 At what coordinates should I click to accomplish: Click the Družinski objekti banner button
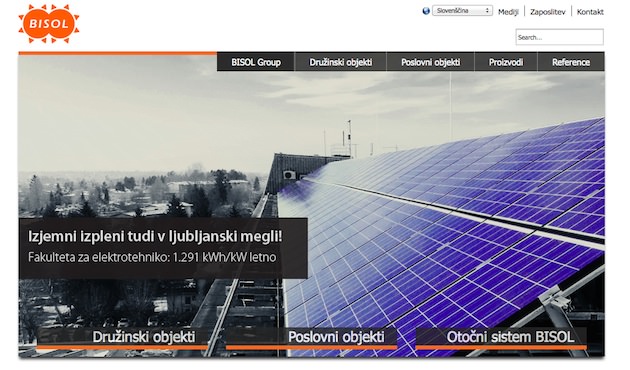[123, 338]
